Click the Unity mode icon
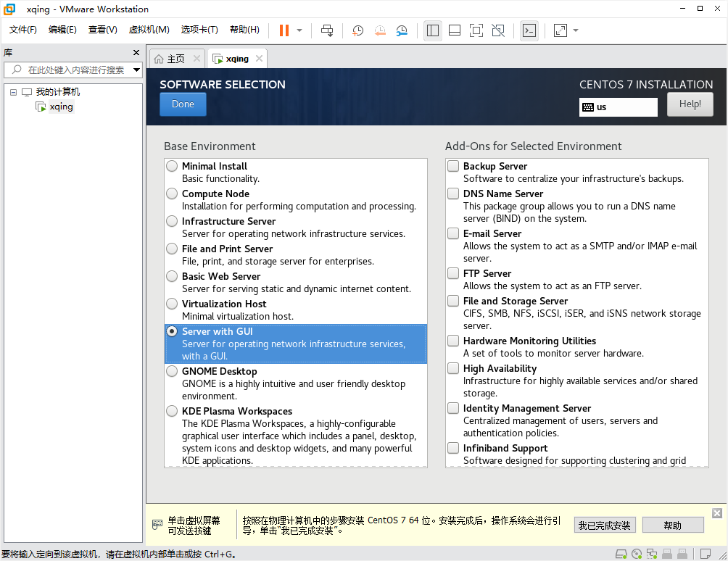 pyautogui.click(x=498, y=30)
